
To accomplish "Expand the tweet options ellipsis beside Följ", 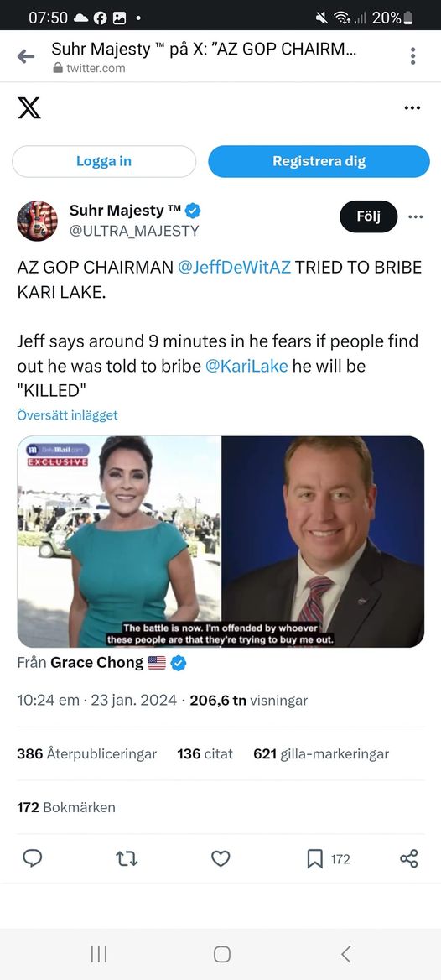I will (415, 216).
